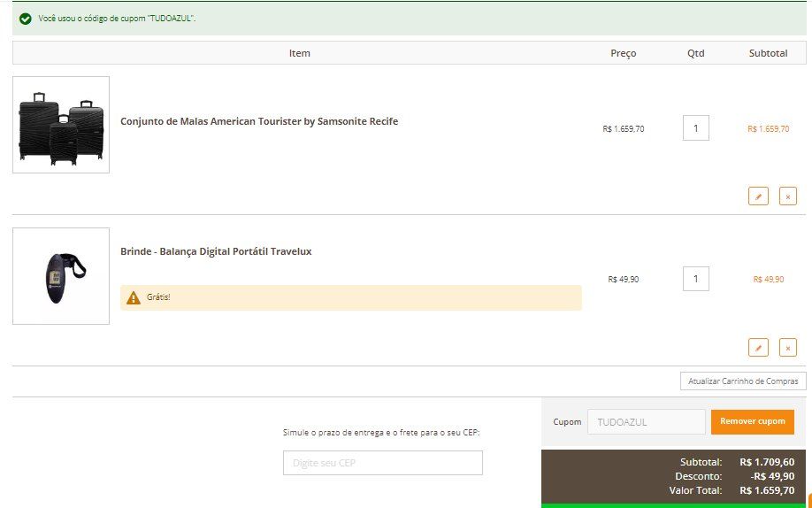
Task: Click the Simule o prazo de entrega label
Action: pyautogui.click(x=381, y=432)
